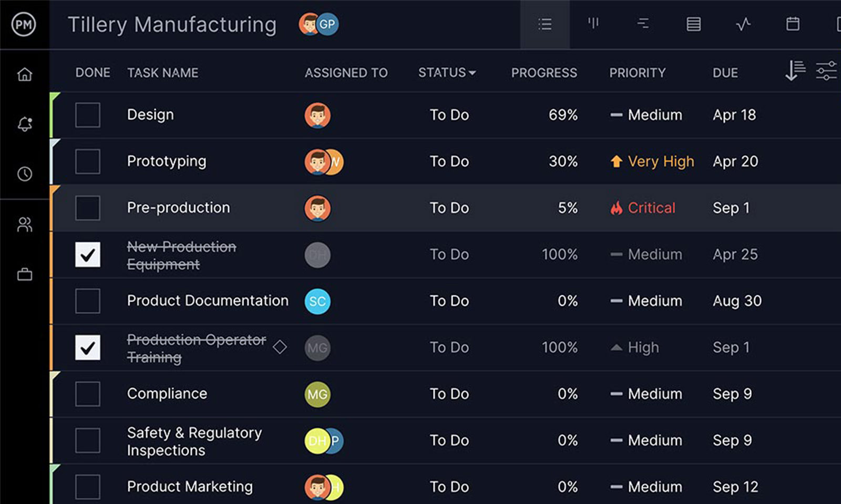The width and height of the screenshot is (841, 504).
Task: Check the Compliance task checkbox
Action: (87, 394)
